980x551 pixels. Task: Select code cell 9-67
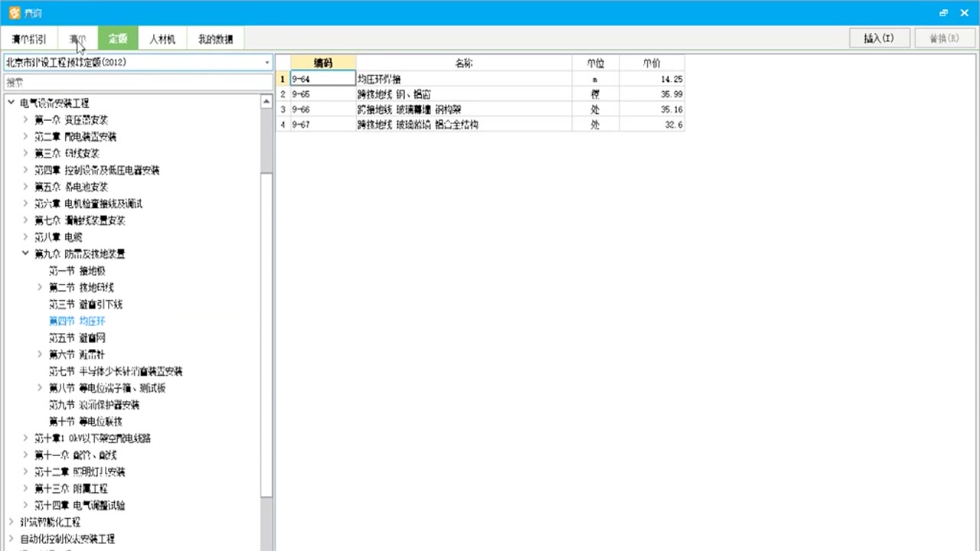[323, 124]
